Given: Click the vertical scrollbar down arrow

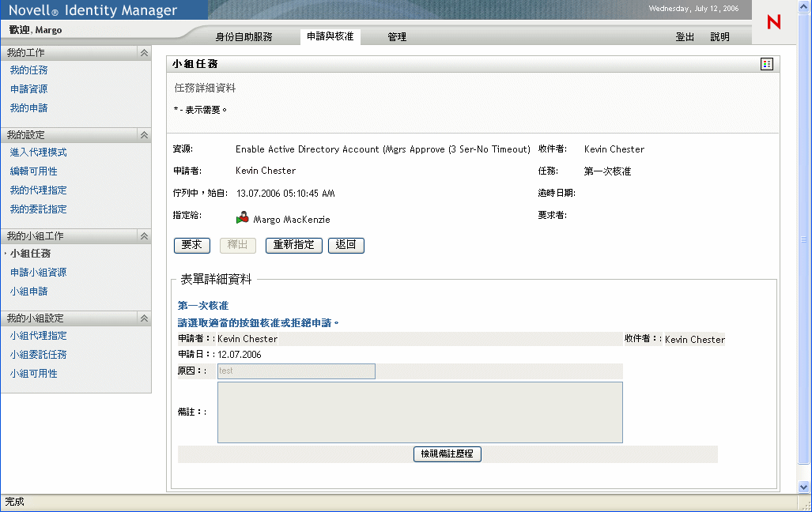Looking at the screenshot, I should click(x=804, y=488).
